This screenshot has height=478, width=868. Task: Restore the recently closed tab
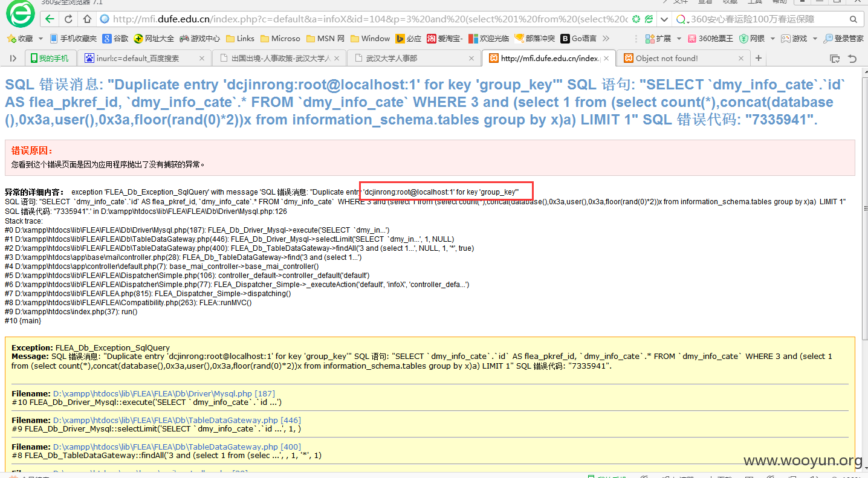click(852, 59)
